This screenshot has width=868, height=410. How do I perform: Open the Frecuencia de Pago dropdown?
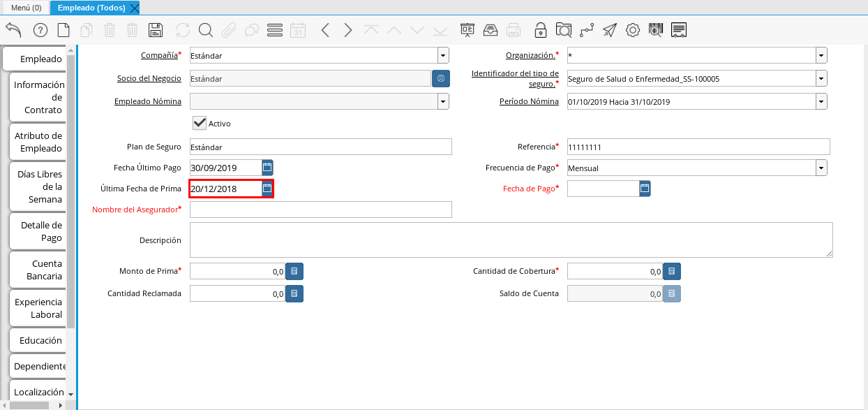(821, 168)
